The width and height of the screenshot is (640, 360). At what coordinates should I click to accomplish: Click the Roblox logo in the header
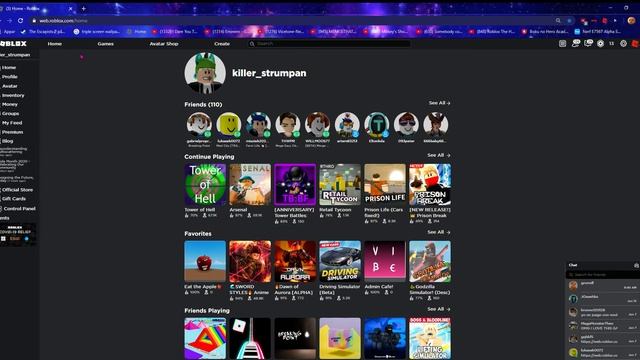tap(13, 44)
